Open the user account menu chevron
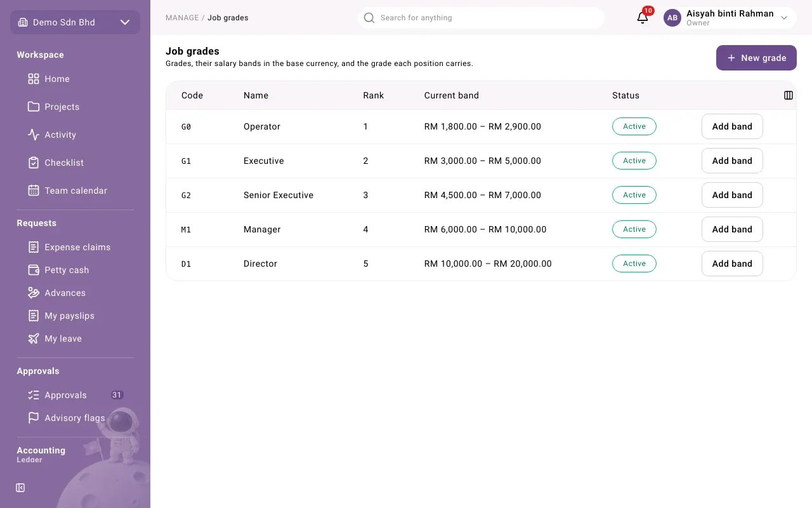This screenshot has height=508, width=812. click(x=784, y=18)
